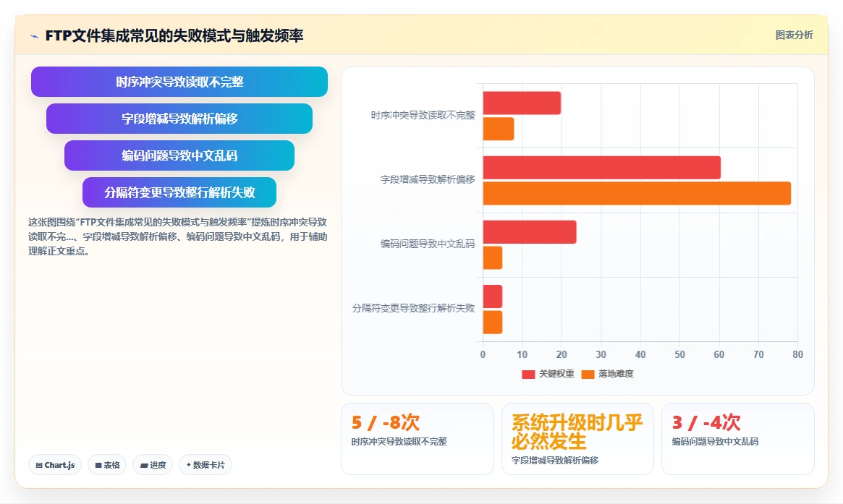Click the 数据卡片 tag chip

[x=206, y=465]
